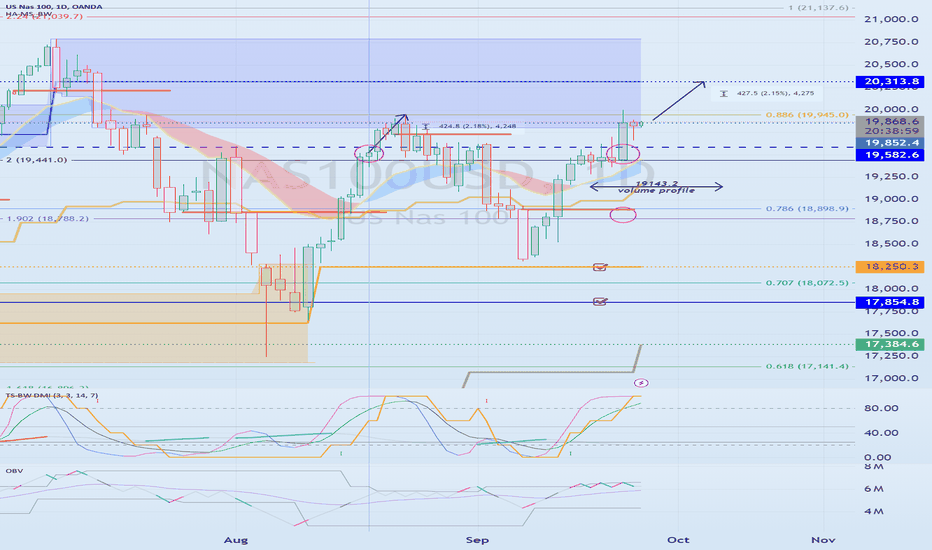Click the 20:38:59 countdown timer label
The image size is (932, 550).
point(890,131)
